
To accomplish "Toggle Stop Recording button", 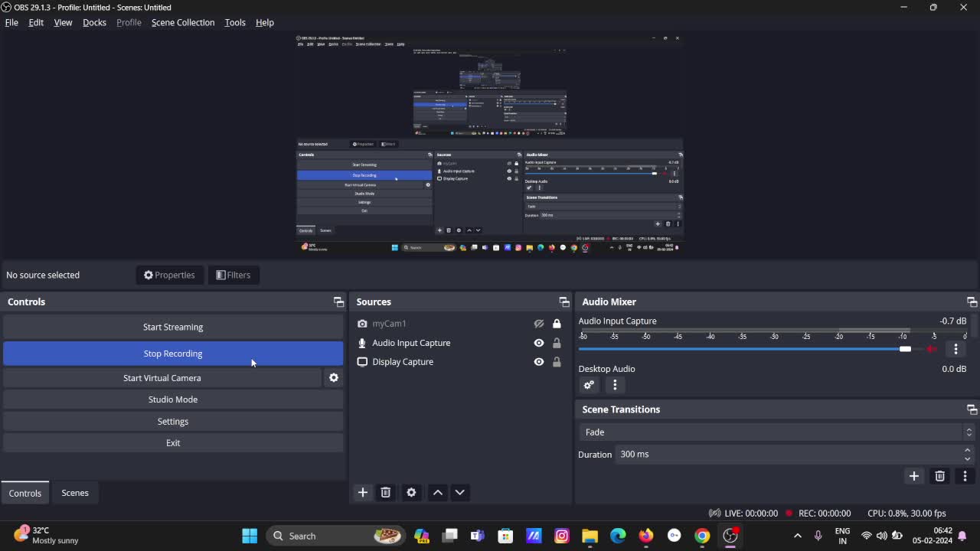I will click(173, 354).
